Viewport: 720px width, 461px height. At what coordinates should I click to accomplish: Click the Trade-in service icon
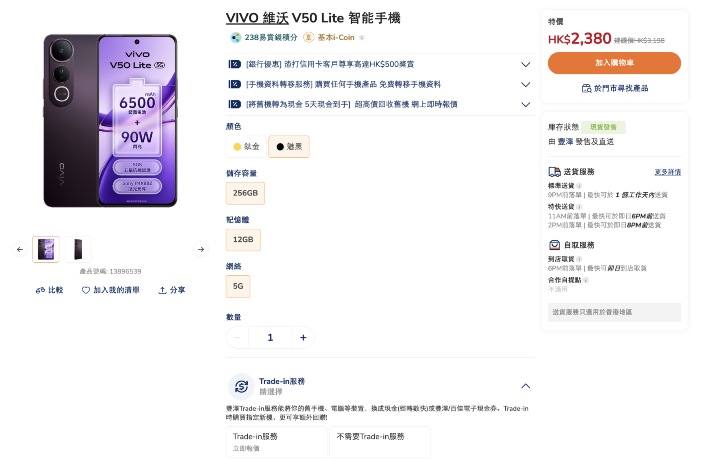[242, 387]
